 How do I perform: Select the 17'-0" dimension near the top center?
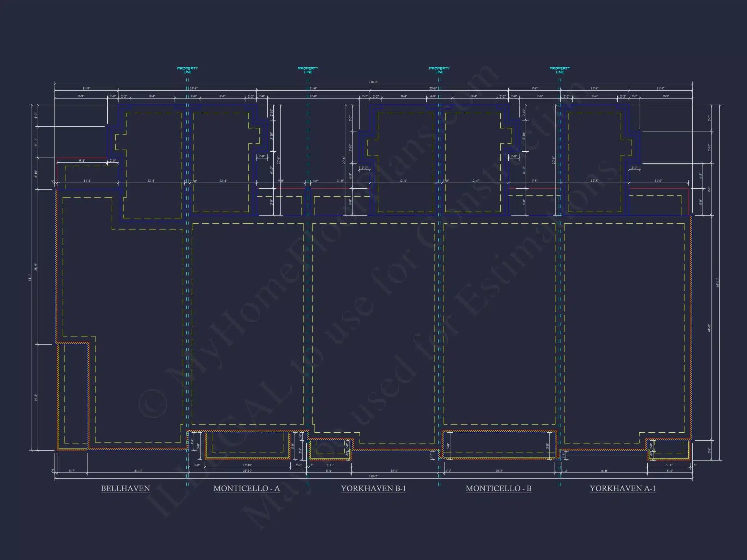tap(313, 96)
